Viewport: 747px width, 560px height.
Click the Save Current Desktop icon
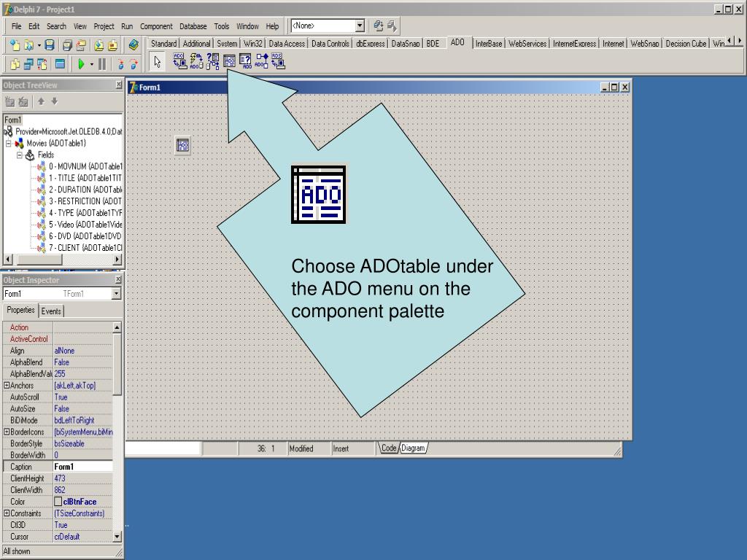point(379,26)
